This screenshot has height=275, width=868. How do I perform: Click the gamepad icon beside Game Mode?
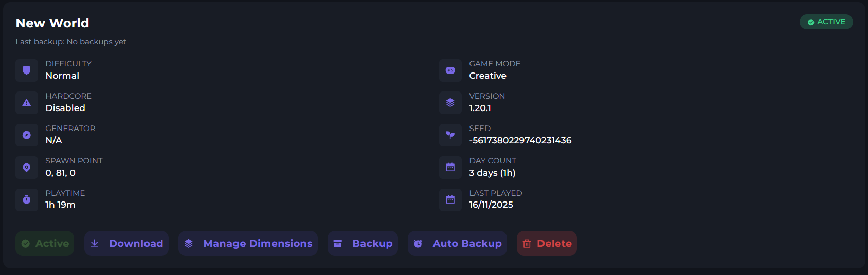[450, 70]
